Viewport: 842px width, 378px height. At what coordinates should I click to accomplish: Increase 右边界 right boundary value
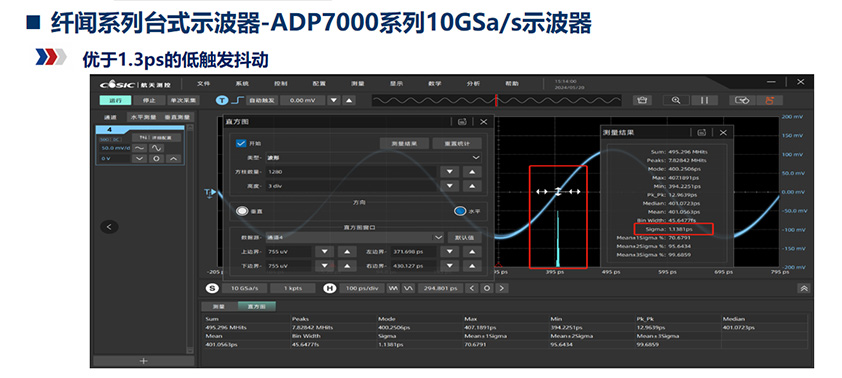[472, 266]
